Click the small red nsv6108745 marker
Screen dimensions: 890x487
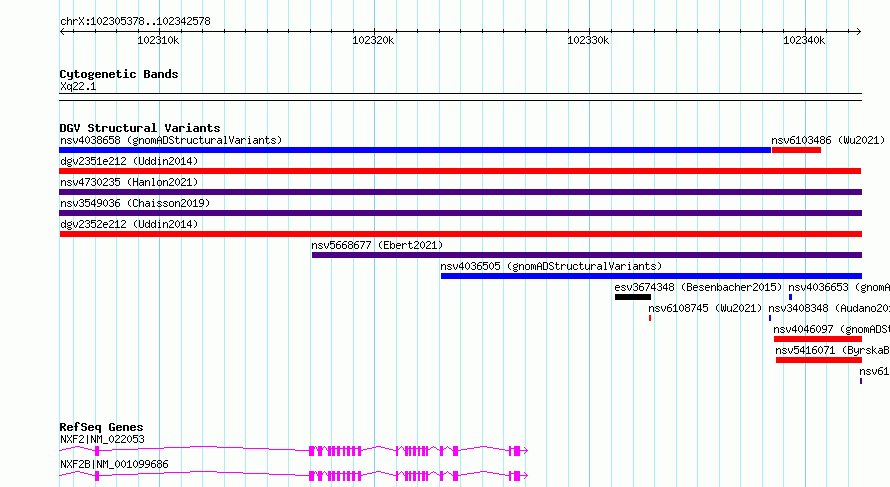point(650,318)
